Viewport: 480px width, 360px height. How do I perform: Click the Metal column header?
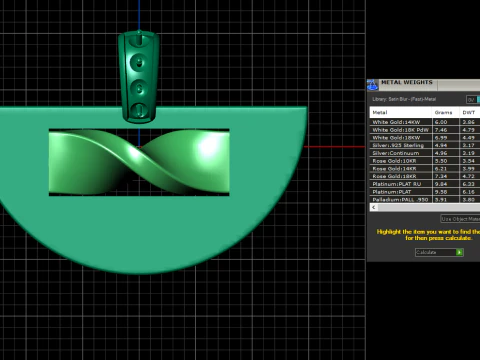point(401,112)
